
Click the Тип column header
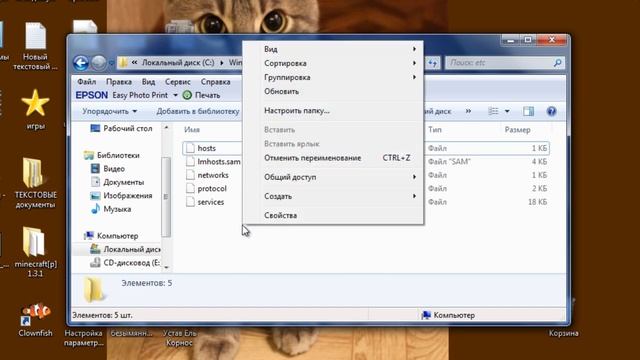(435, 130)
